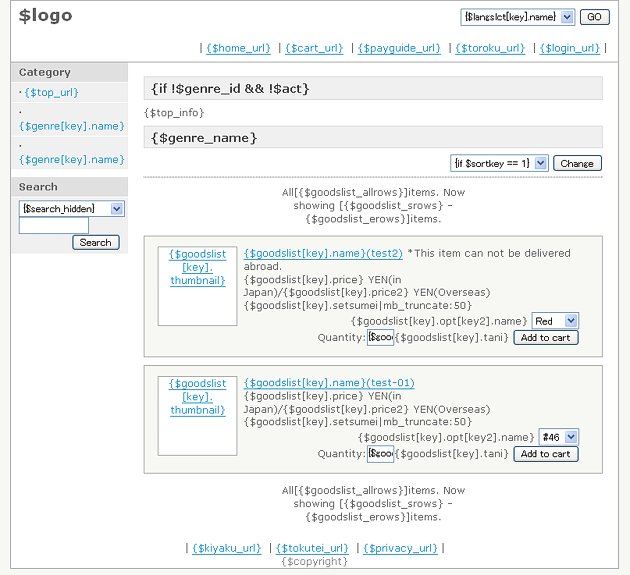The height and width of the screenshot is (575, 630).
Task: Open the {$home_url} navigation link
Action: [240, 48]
